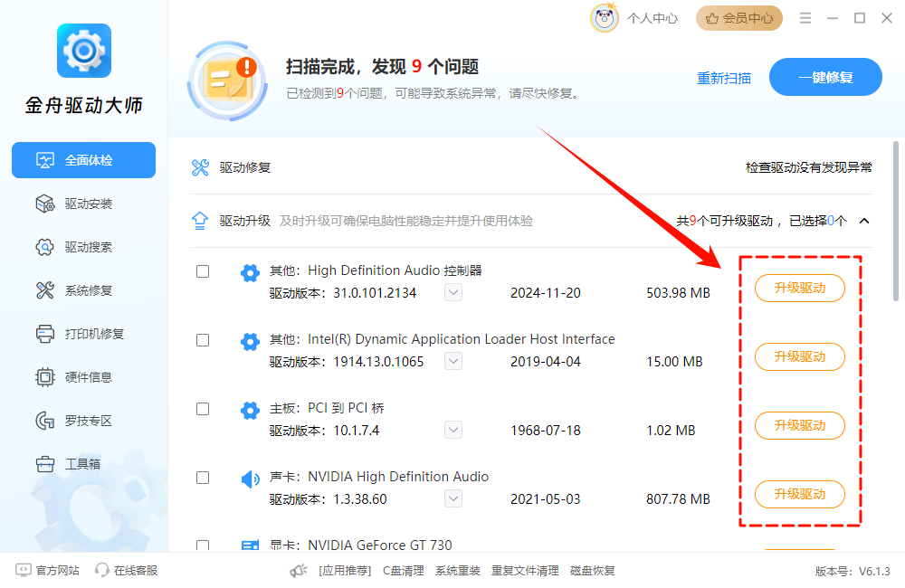The width and height of the screenshot is (905, 588).
Task: Click the 驱动升级 upload arrow icon
Action: (x=200, y=221)
